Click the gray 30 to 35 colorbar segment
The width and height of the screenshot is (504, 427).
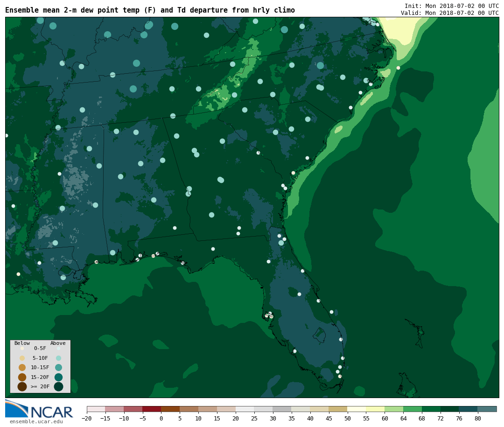click(282, 409)
